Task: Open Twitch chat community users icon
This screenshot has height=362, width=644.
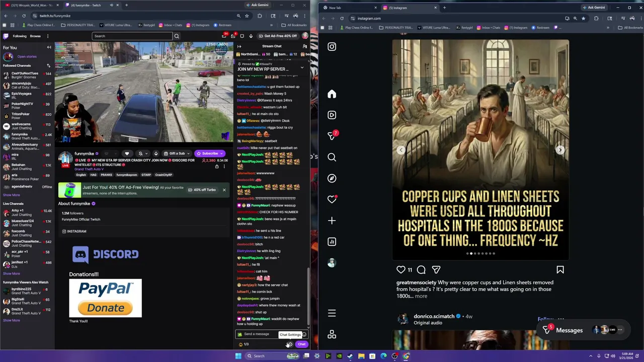Action: coord(304,46)
